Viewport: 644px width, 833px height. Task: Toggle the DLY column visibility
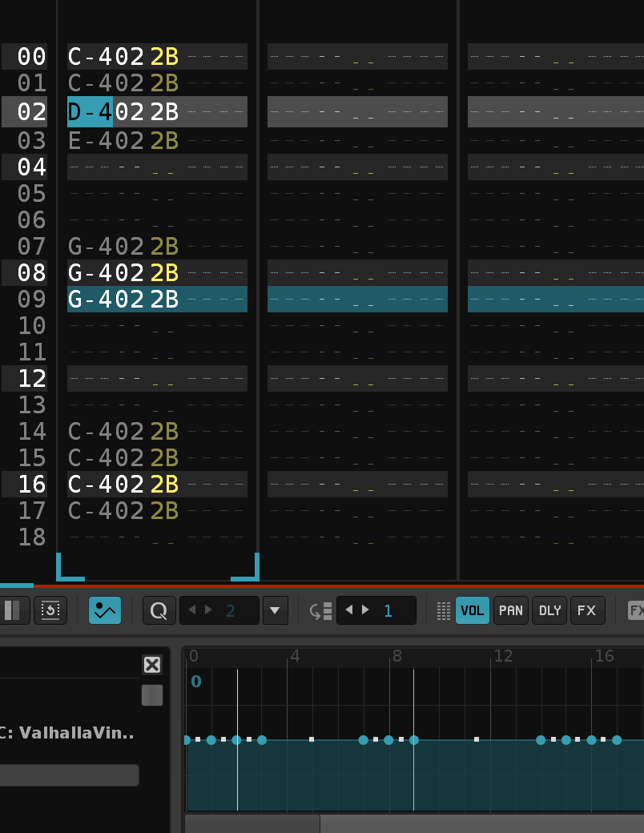[549, 610]
